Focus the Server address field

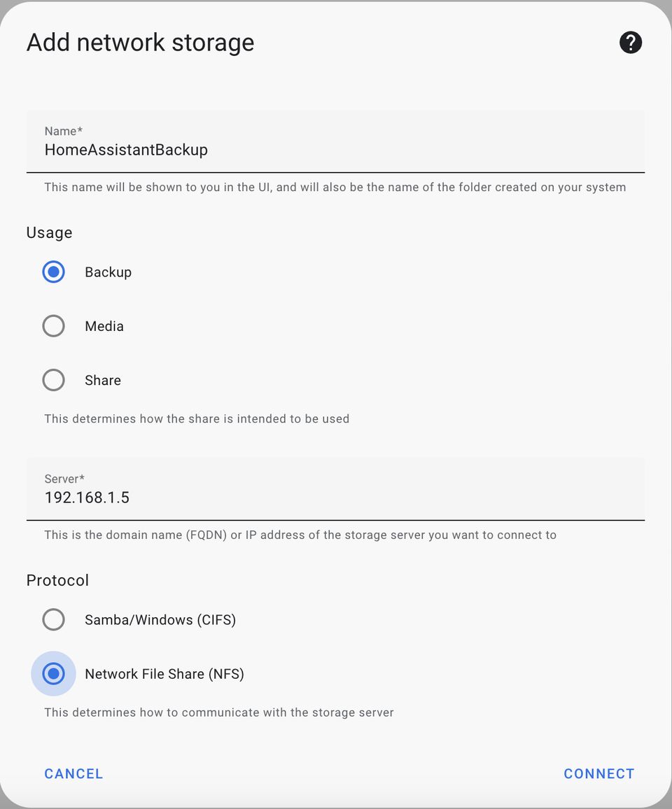click(x=210, y=498)
